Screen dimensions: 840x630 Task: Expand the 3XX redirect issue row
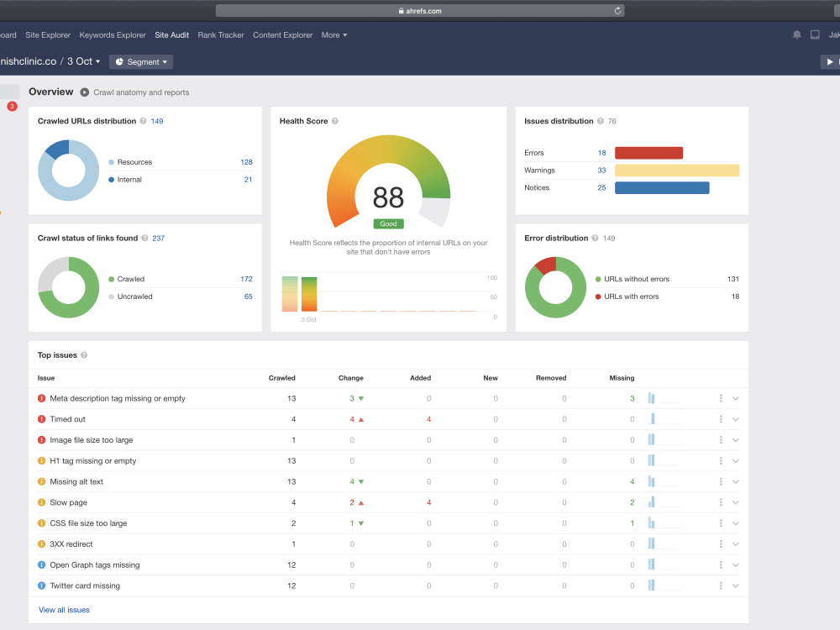pyautogui.click(x=736, y=544)
